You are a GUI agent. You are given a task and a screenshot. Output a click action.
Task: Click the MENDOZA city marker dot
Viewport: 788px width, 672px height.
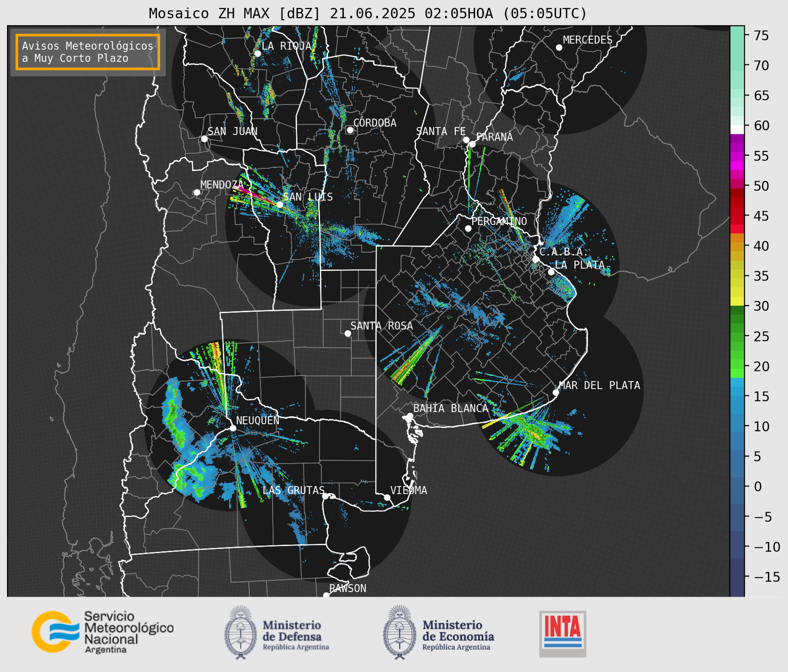(x=197, y=193)
